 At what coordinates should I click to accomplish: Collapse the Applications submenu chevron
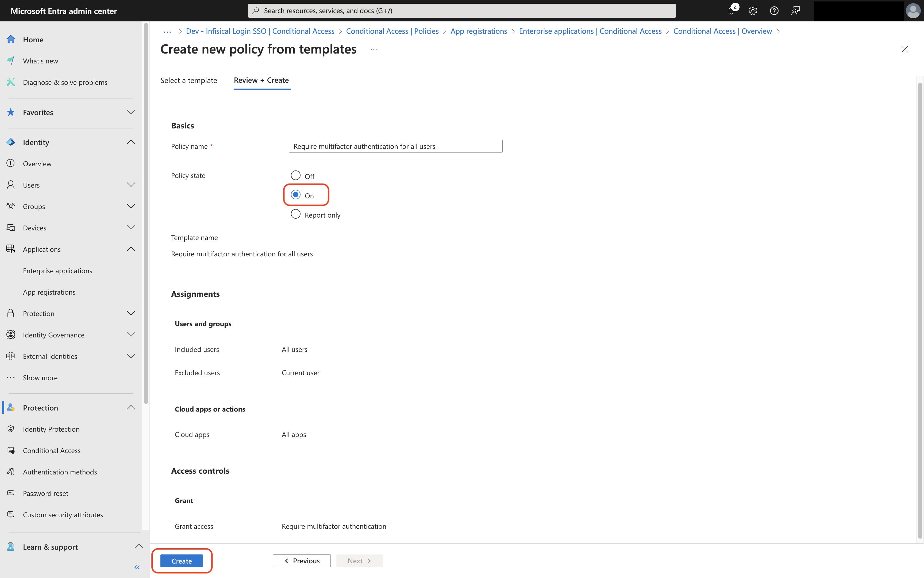pos(131,249)
